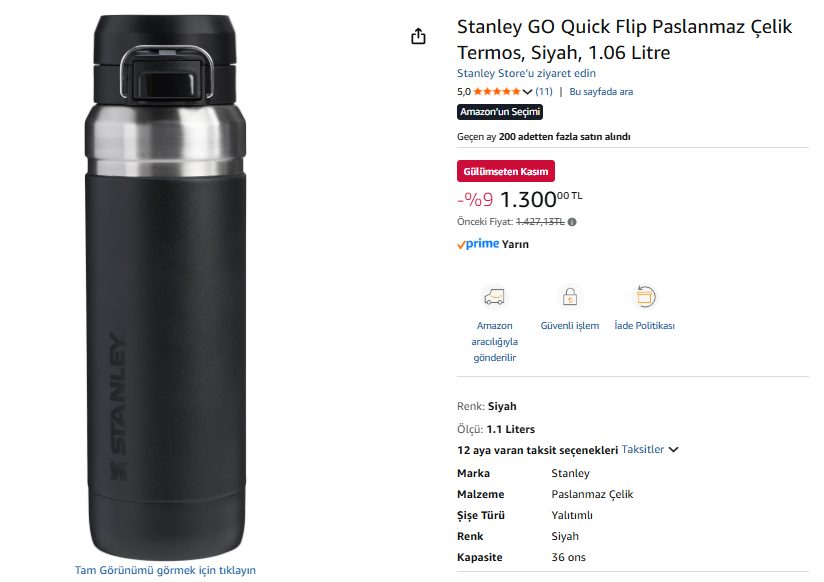Click the Gülümseten Kasım deal badge
The image size is (824, 582).
click(505, 171)
